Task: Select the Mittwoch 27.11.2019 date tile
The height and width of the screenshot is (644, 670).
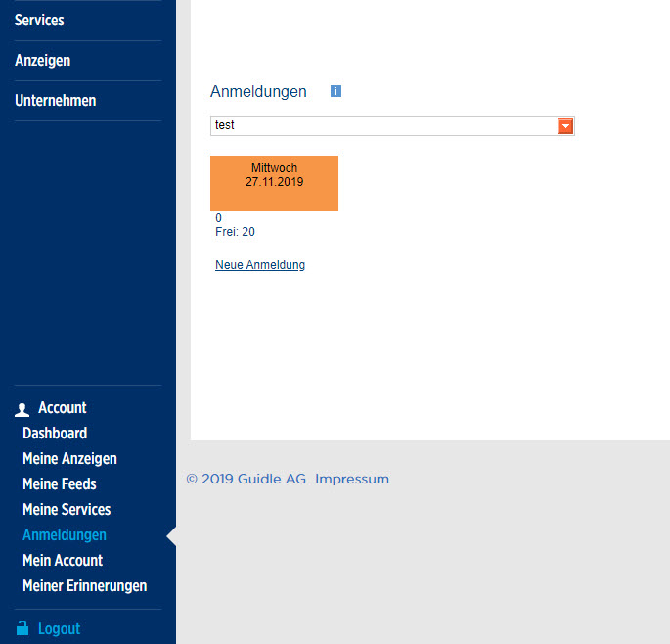Action: (274, 183)
